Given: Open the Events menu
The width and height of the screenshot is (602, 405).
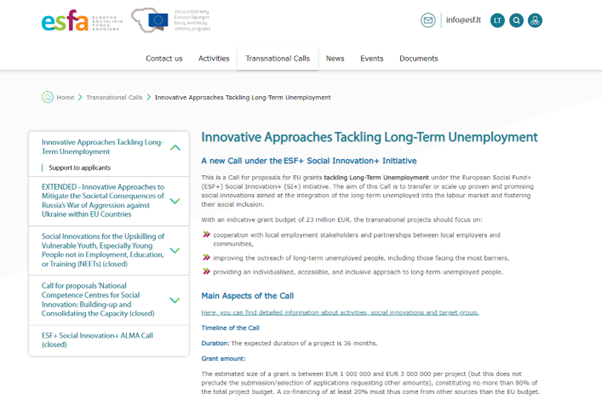Looking at the screenshot, I should [372, 58].
